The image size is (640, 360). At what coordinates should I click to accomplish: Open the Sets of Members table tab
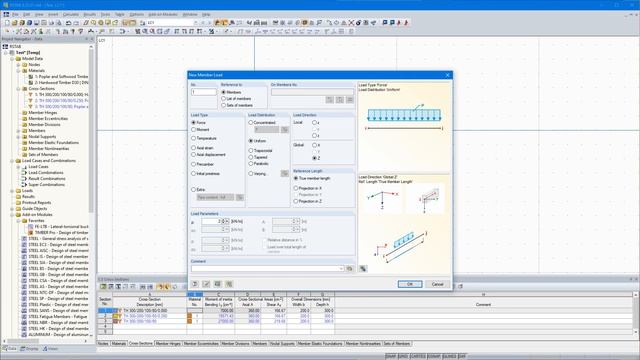click(x=396, y=344)
